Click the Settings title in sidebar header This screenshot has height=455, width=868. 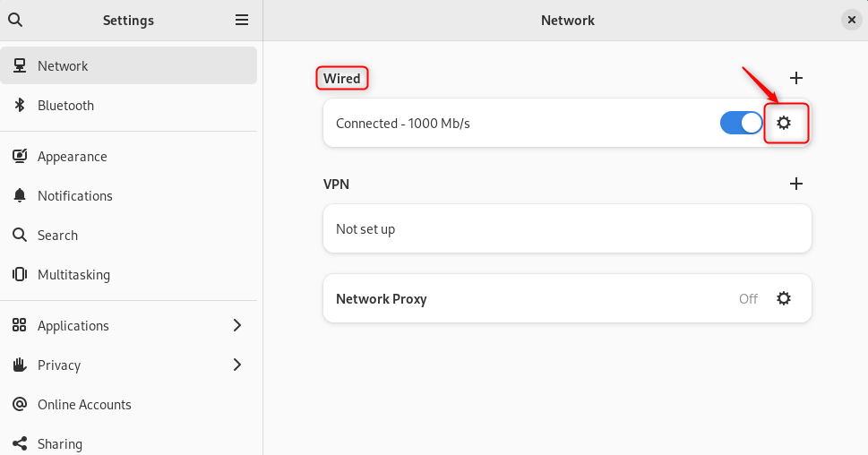click(128, 21)
